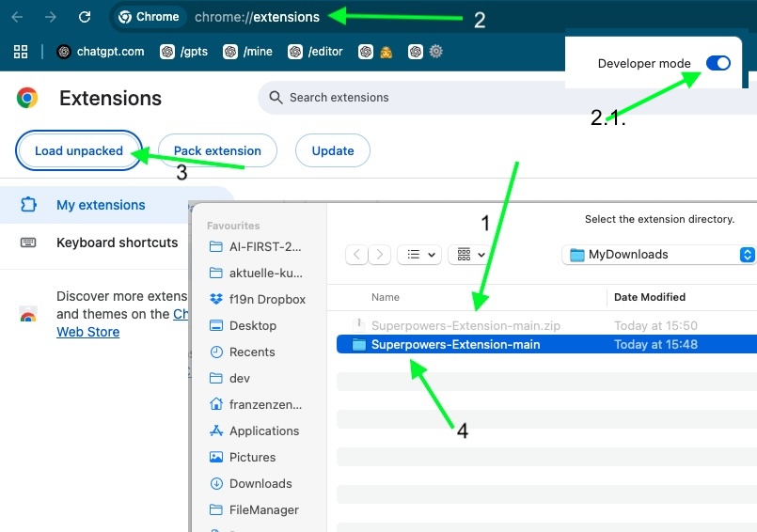Turn off Developer mode toggle
The height and width of the screenshot is (532, 757).
(718, 63)
